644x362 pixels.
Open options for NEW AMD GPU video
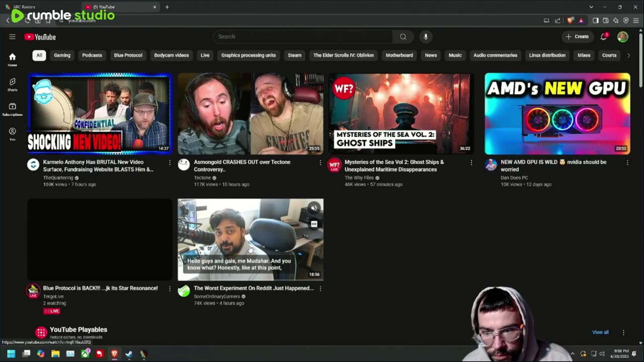[627, 162]
